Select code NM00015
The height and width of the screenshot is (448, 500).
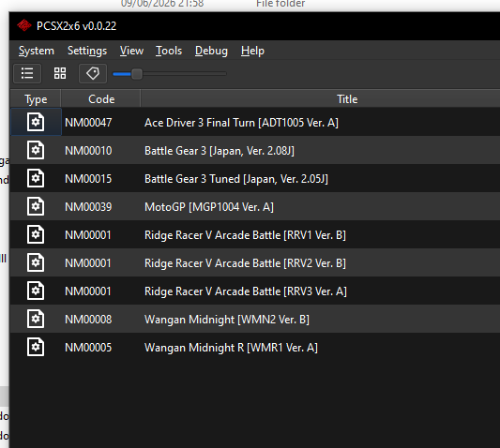pyautogui.click(x=88, y=179)
